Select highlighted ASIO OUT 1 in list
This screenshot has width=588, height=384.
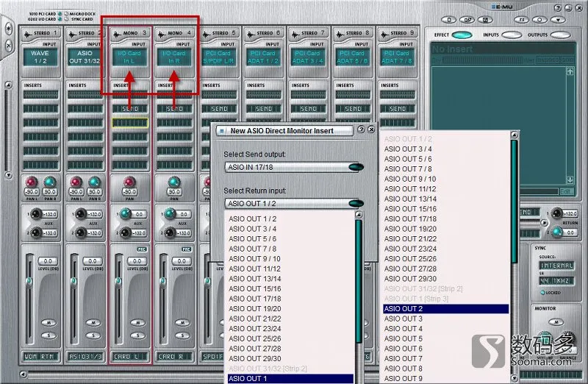point(290,378)
